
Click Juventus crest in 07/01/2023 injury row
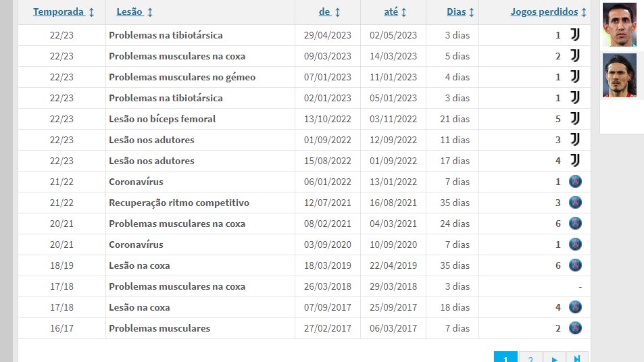(x=575, y=77)
